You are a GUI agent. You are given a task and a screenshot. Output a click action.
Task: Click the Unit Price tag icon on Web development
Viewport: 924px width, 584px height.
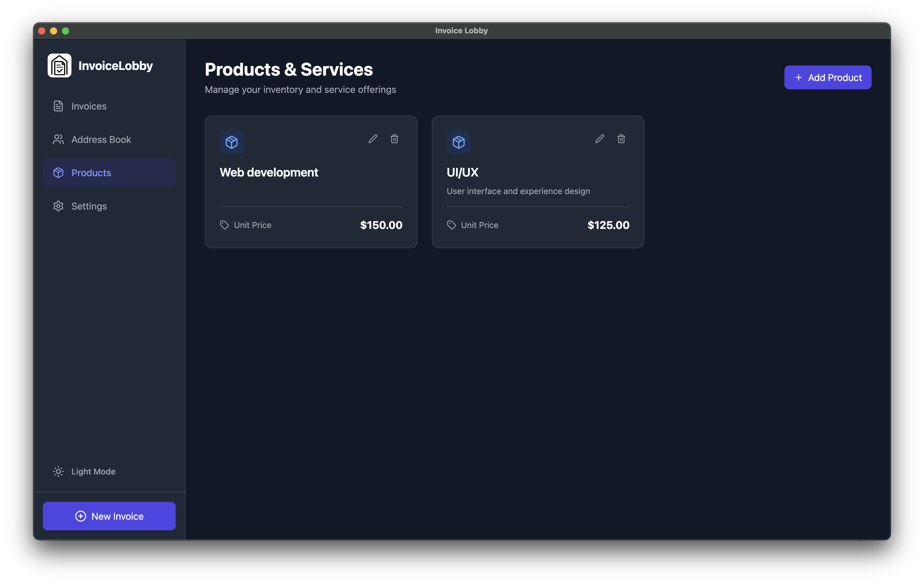tap(224, 225)
